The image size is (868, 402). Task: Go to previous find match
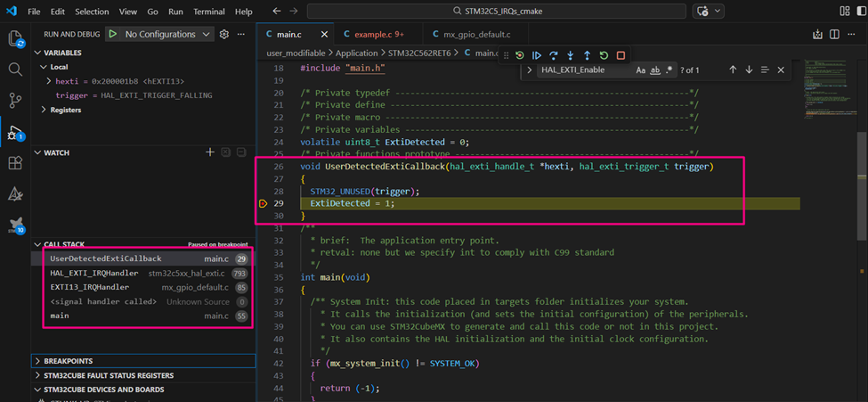[x=733, y=70]
